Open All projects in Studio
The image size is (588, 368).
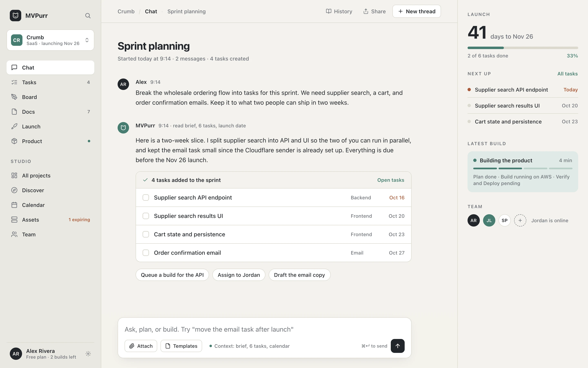(x=50, y=175)
